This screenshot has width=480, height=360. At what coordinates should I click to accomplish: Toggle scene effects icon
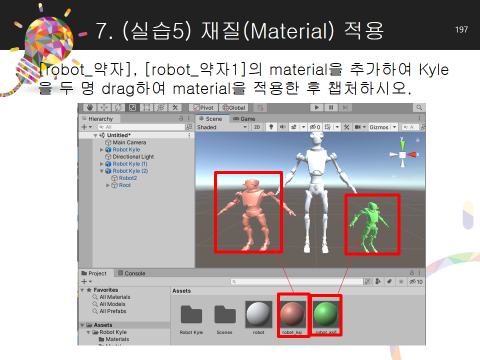pos(294,127)
